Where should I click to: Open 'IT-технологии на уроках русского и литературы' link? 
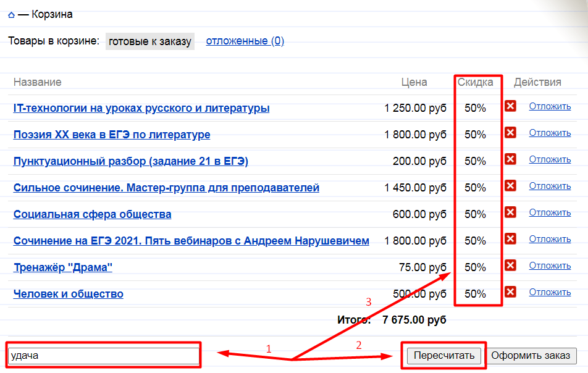click(141, 108)
